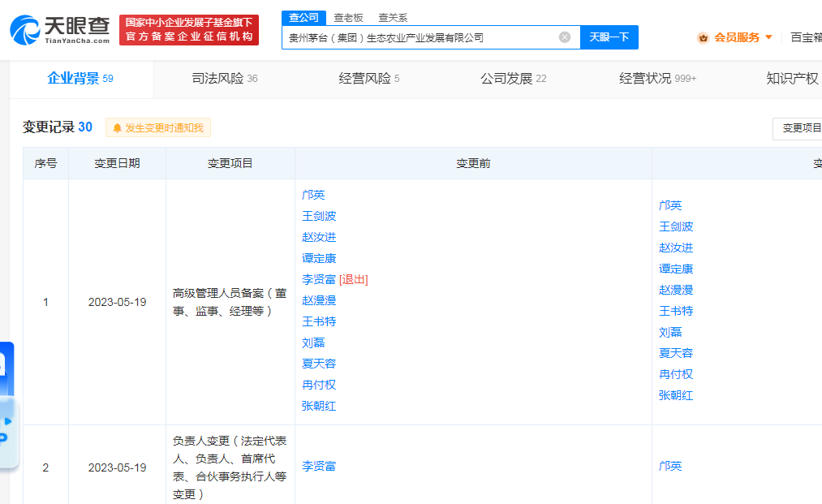Open 李贤富 marked as 退出
The height and width of the screenshot is (504, 822).
(x=319, y=279)
